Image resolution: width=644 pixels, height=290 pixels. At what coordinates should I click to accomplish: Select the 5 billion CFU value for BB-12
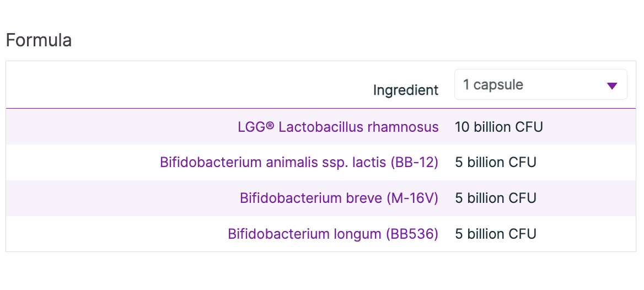click(495, 163)
